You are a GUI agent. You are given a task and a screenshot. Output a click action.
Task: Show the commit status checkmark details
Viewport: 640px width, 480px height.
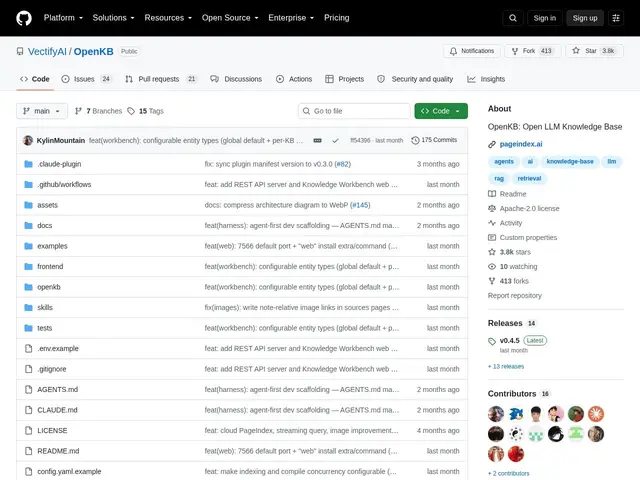pyautogui.click(x=335, y=140)
